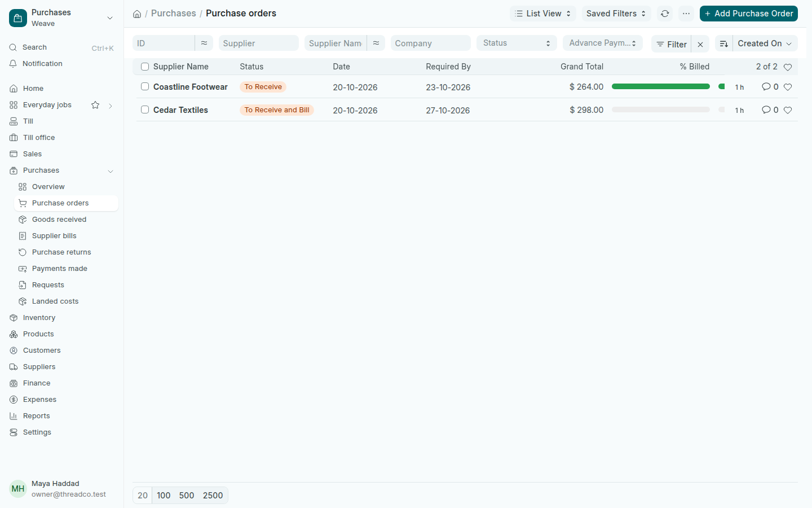The width and height of the screenshot is (812, 508).
Task: Open the Filter button
Action: pos(672,44)
